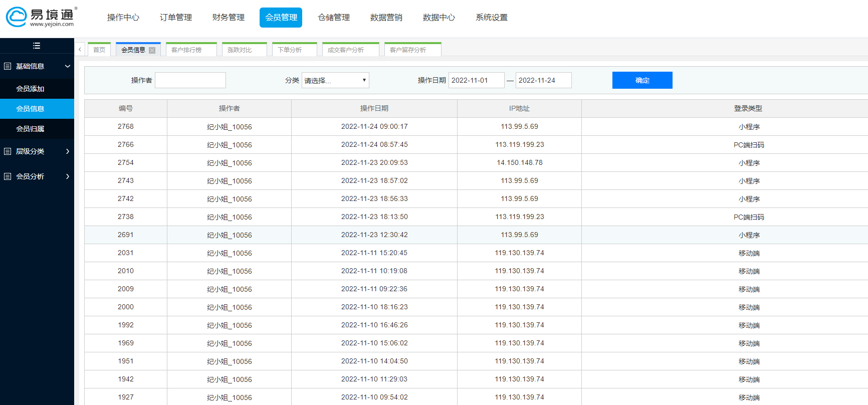Click the 易境通 logo
The image size is (868, 405).
click(x=40, y=17)
